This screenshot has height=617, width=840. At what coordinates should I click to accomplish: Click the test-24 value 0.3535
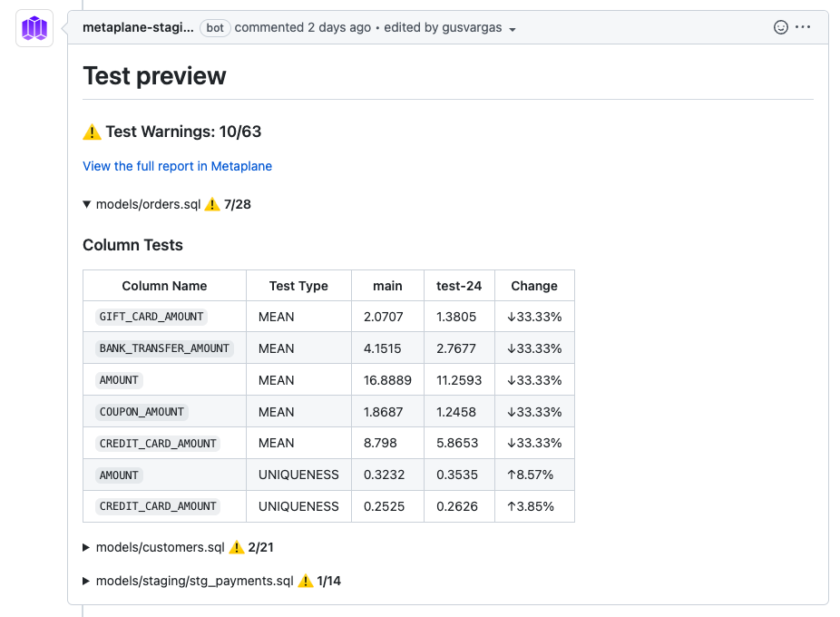[457, 475]
